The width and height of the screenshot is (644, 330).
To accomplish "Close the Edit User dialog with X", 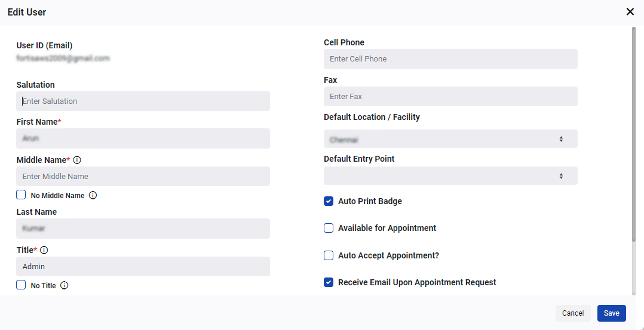I will (x=630, y=12).
